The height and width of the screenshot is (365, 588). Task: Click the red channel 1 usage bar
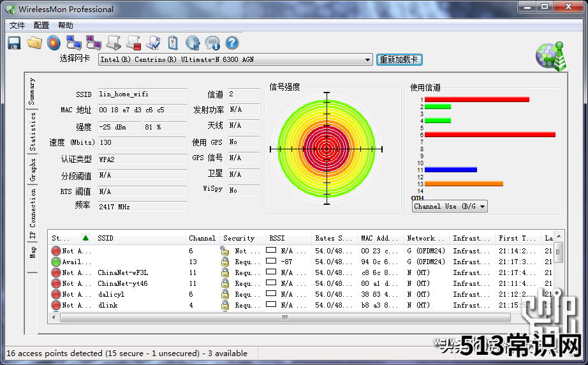[476, 100]
